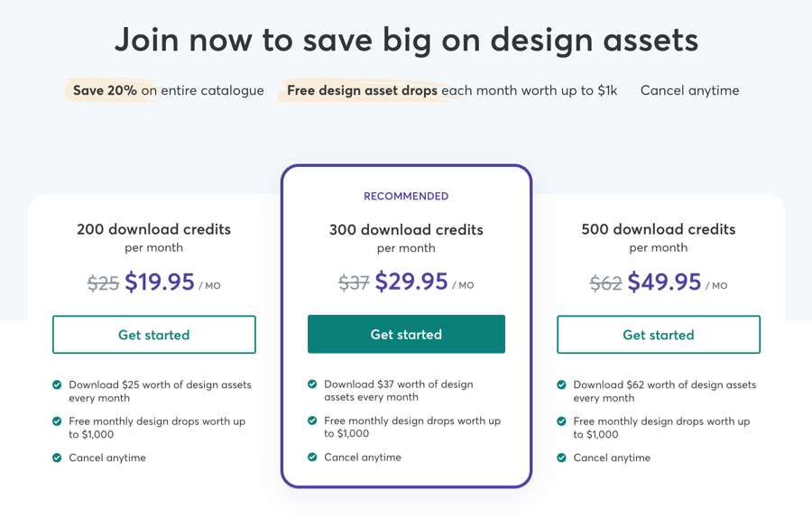Click checkmark next to Cancel anytime in 500-credit plan
812x518 pixels.
click(x=561, y=458)
